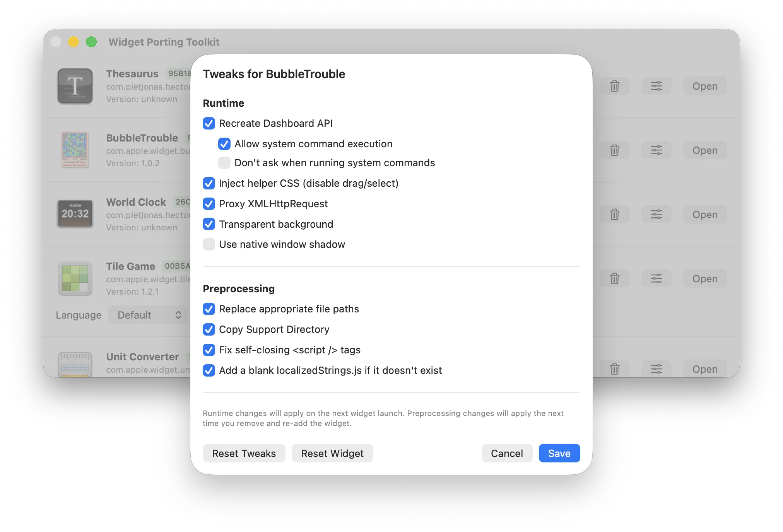This screenshot has height=532, width=783.
Task: Click the 'Thesaurus' widget name
Action: [132, 74]
